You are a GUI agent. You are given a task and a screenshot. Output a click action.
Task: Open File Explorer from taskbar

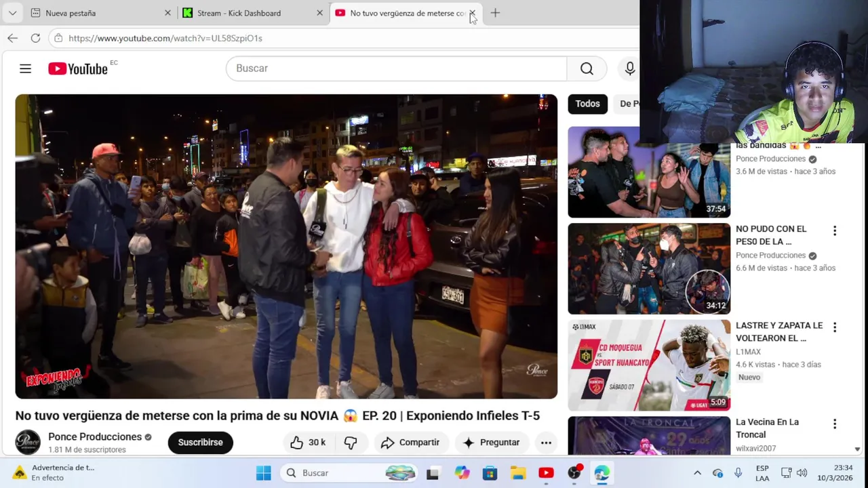click(x=518, y=473)
